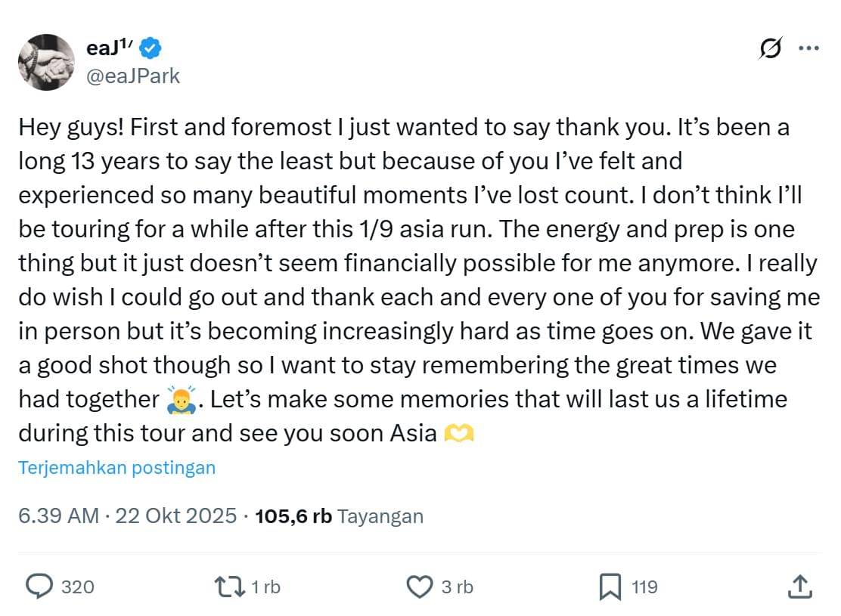Click the 3 rb likes count

coord(457,587)
